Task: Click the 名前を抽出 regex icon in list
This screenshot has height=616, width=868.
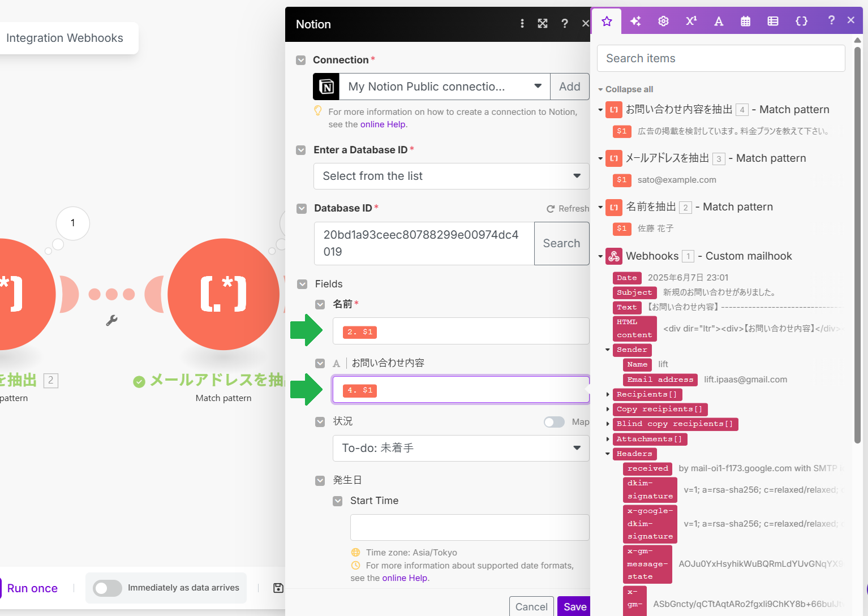Action: tap(614, 207)
